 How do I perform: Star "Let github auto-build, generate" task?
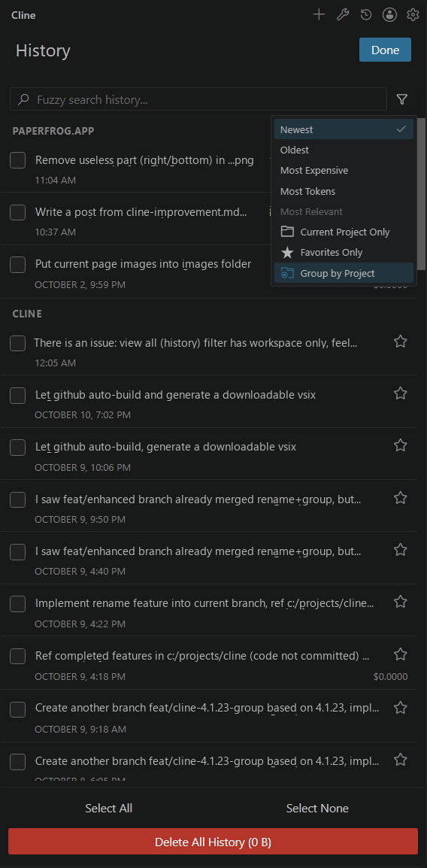[x=401, y=445]
